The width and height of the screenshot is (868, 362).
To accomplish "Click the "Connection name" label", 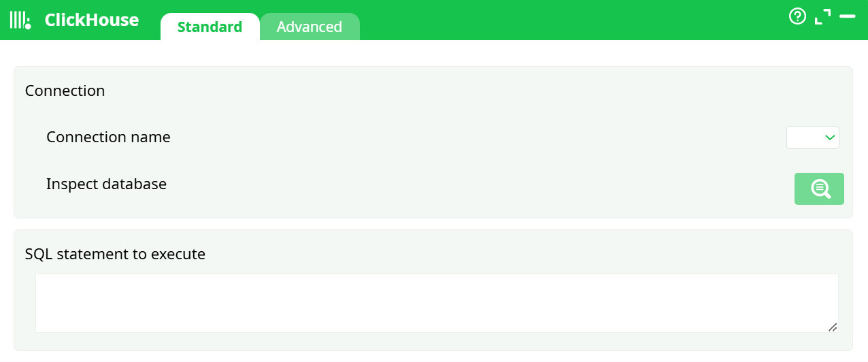I will click(x=108, y=137).
